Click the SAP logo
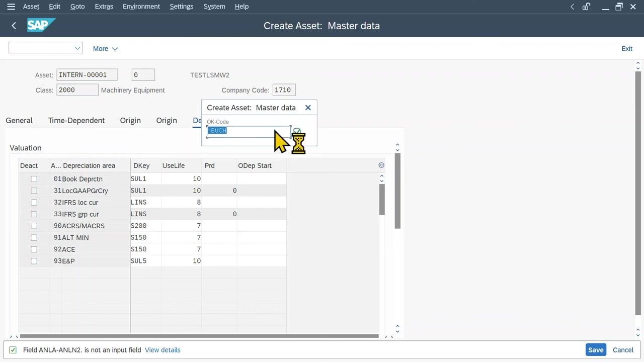The image size is (644, 362). point(41,25)
